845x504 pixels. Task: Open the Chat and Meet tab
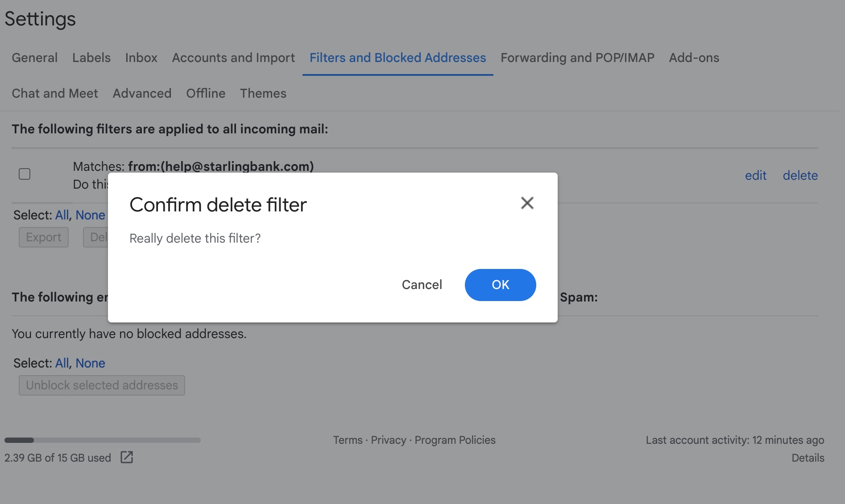pos(55,93)
